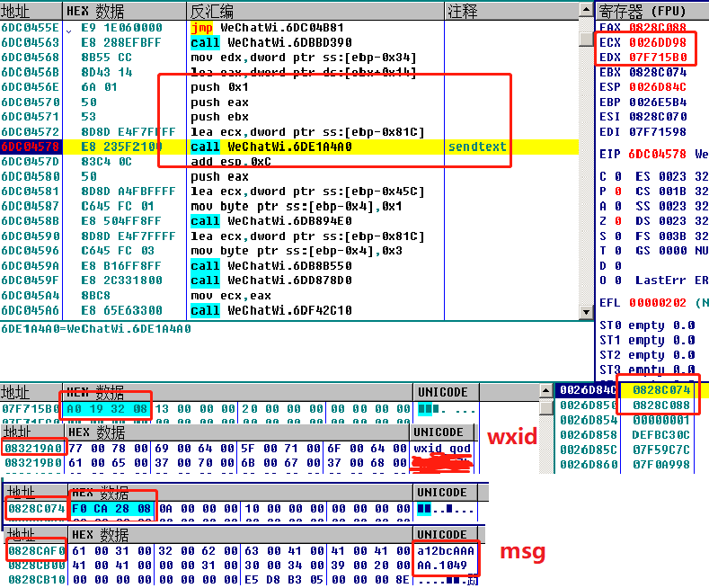Select the highlighted call WeChatWi.6DE1A4A0 instruction
Viewport: 709px width, 588px height.
271,147
